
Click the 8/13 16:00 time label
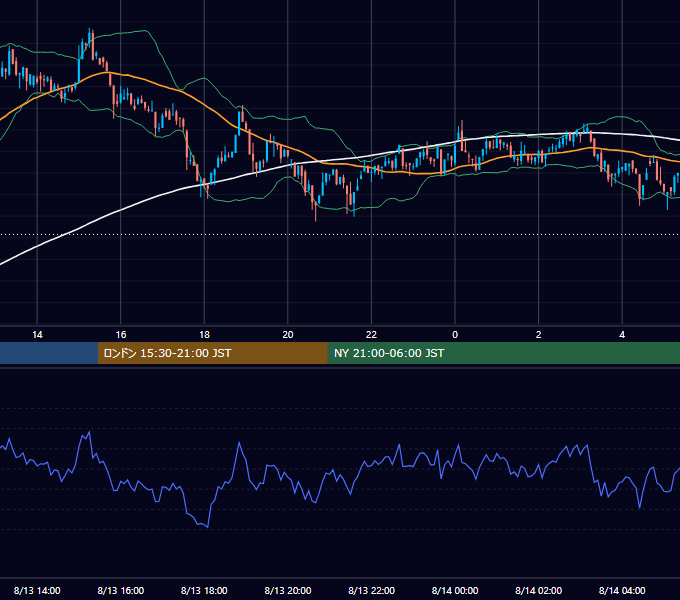pyautogui.click(x=121, y=590)
